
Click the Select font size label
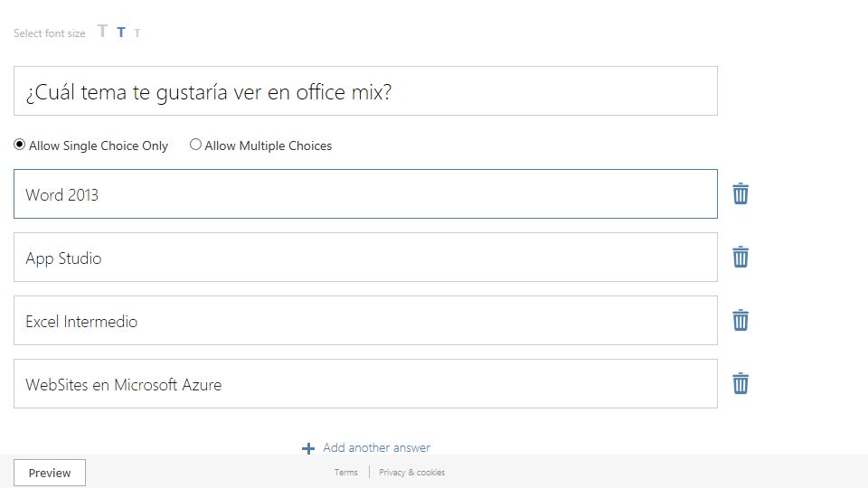tap(49, 33)
